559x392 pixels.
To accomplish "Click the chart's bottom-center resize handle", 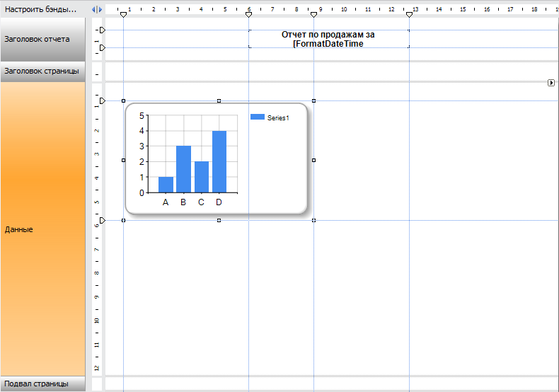I will [x=219, y=220].
